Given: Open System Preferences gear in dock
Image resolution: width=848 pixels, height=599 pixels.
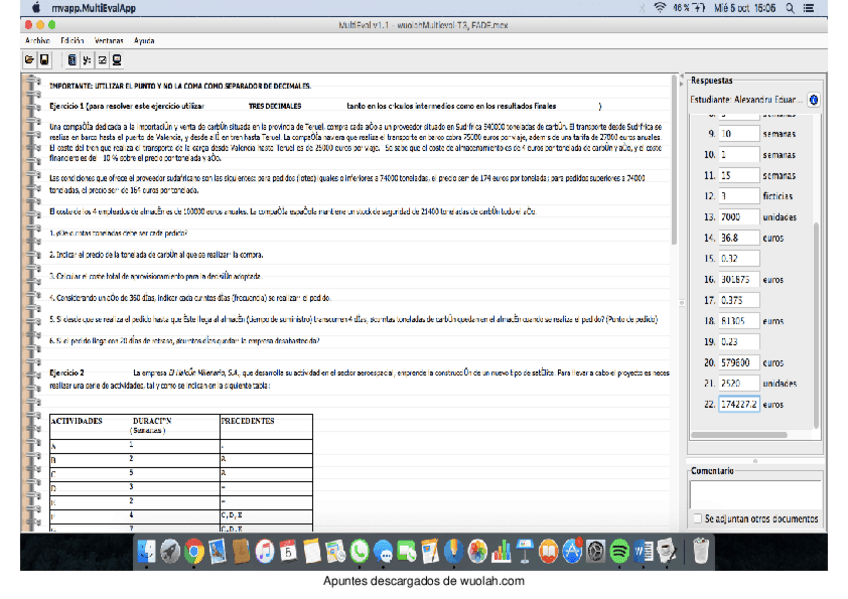Looking at the screenshot, I should pos(596,552).
